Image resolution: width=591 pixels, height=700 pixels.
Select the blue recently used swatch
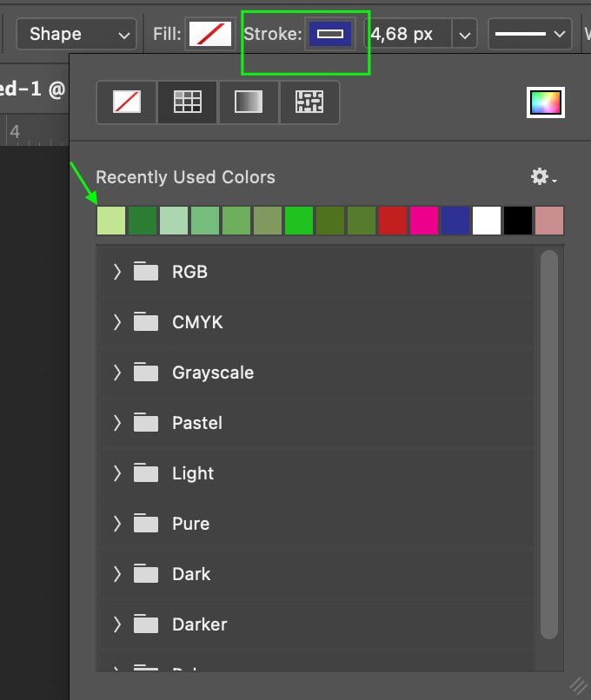point(455,221)
